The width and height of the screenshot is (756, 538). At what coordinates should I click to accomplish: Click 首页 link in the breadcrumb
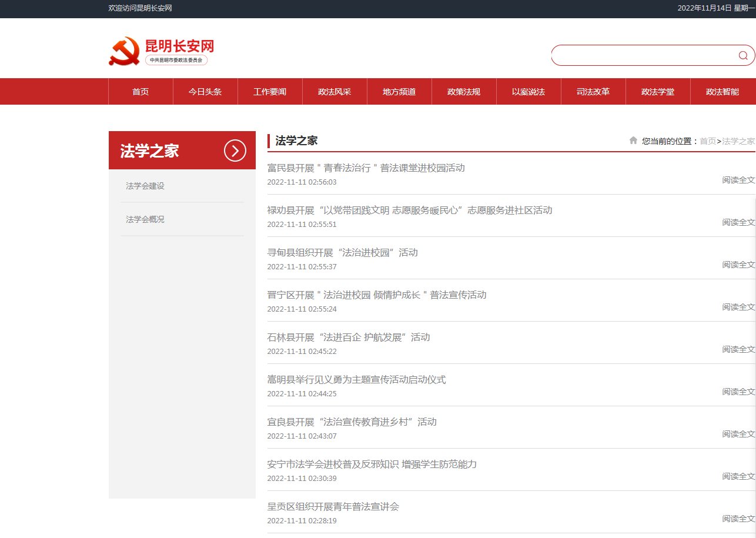pyautogui.click(x=708, y=141)
